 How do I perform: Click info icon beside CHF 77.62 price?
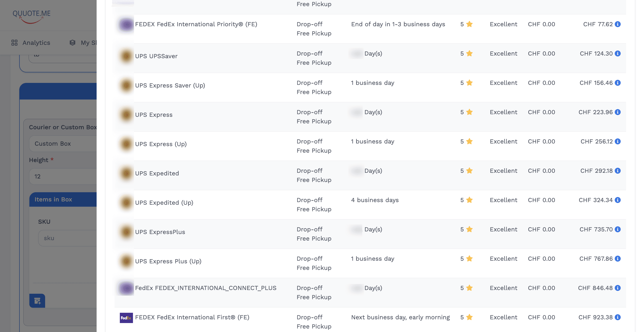[617, 24]
